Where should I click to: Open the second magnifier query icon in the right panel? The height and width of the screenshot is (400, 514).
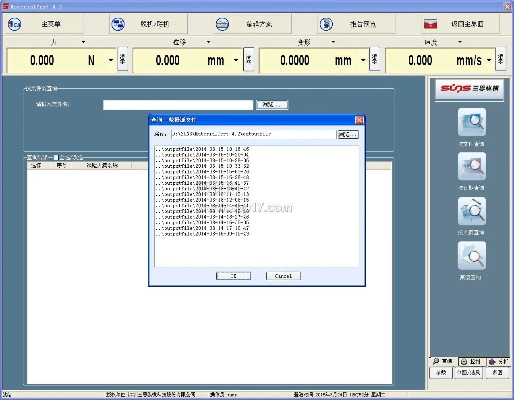point(472,166)
